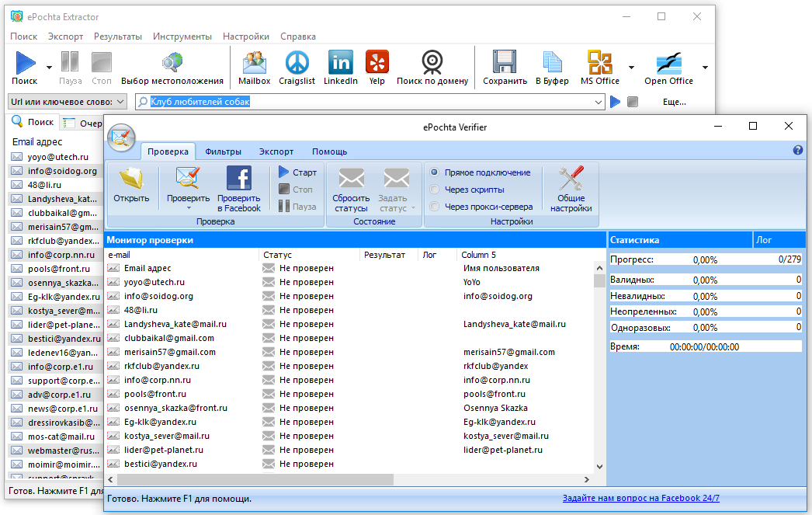
Task: Select Через скрипты radio button
Action: click(435, 190)
